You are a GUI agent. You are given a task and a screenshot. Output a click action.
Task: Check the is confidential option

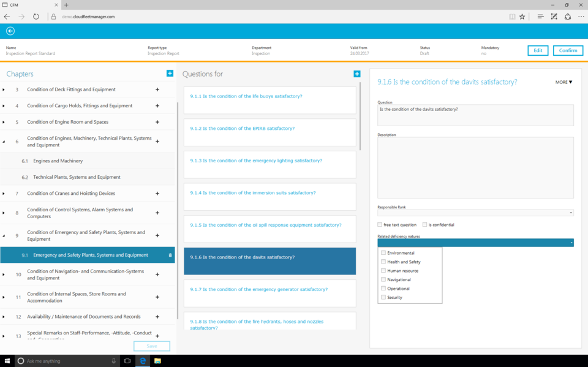424,225
